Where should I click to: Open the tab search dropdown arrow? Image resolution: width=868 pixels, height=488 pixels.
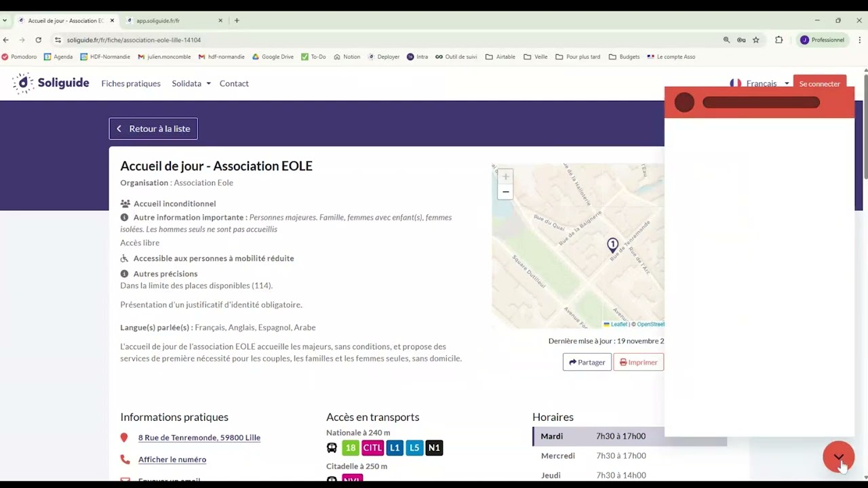[5, 20]
